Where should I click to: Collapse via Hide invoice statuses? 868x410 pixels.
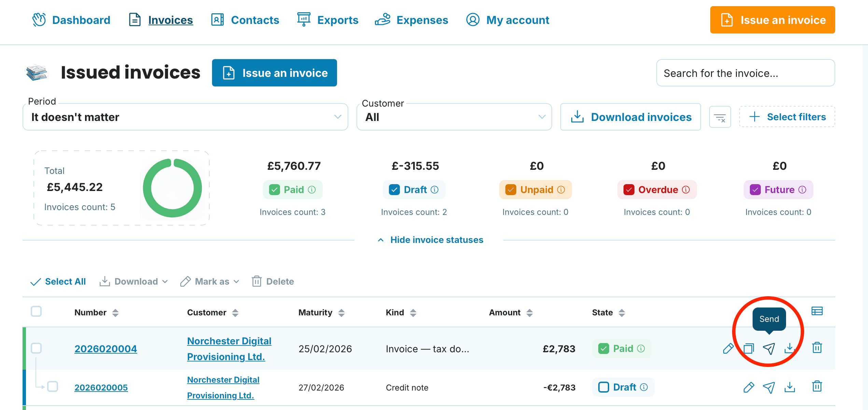coord(431,240)
